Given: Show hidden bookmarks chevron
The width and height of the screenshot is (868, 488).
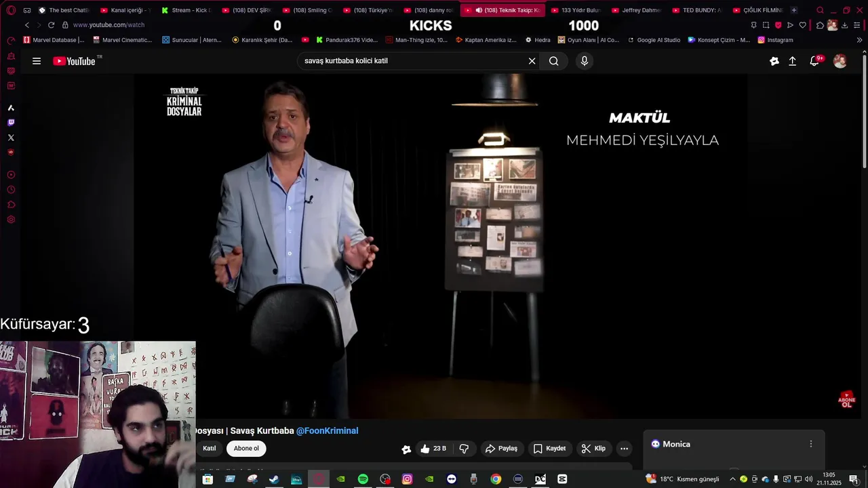Looking at the screenshot, I should (859, 40).
